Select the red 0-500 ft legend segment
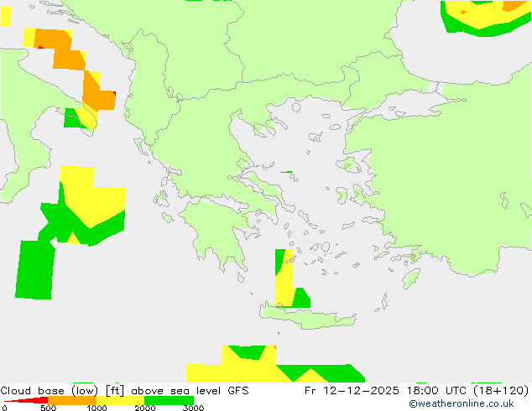 [x=26, y=400]
